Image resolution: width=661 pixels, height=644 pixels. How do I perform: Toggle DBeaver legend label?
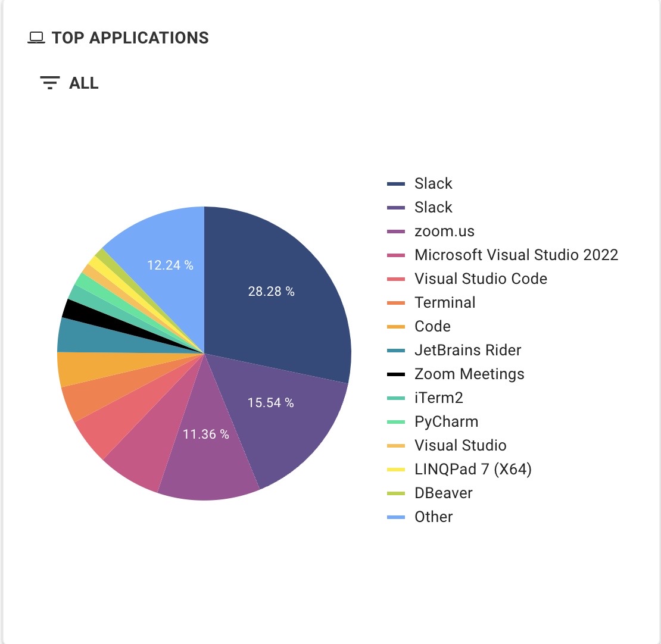point(444,493)
